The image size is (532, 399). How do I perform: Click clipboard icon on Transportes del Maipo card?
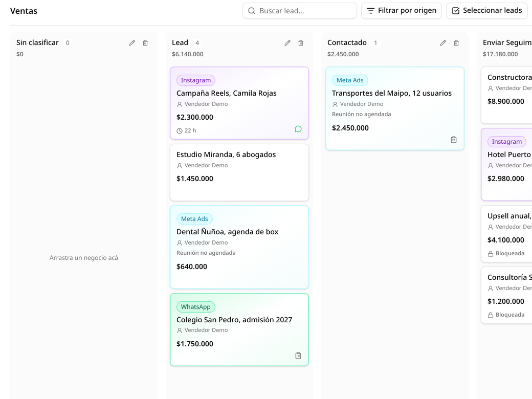click(454, 140)
